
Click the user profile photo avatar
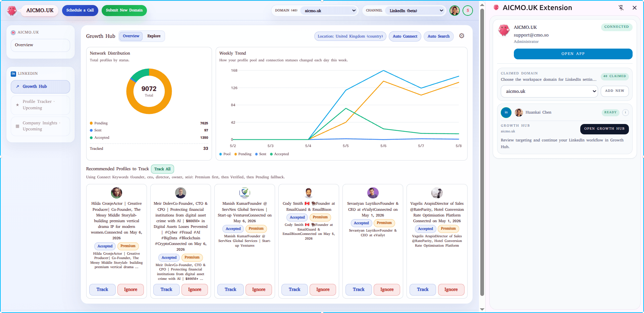[x=454, y=10]
